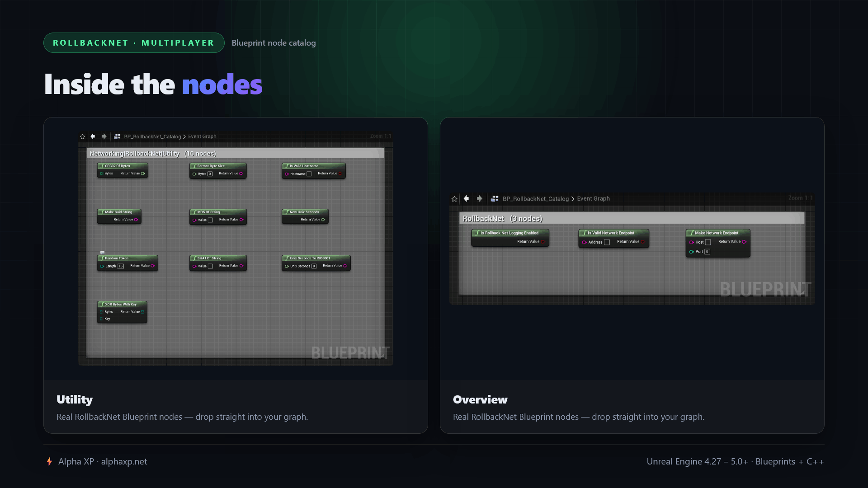Screen dimensions: 868x488
Task: Click the Event Graph breadcrumb in the Overview graph
Action: 593,199
